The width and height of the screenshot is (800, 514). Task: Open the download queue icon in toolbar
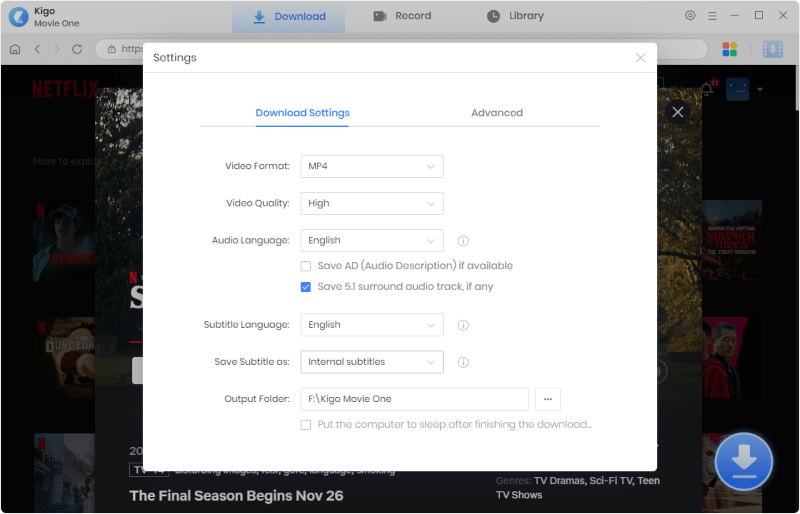772,49
